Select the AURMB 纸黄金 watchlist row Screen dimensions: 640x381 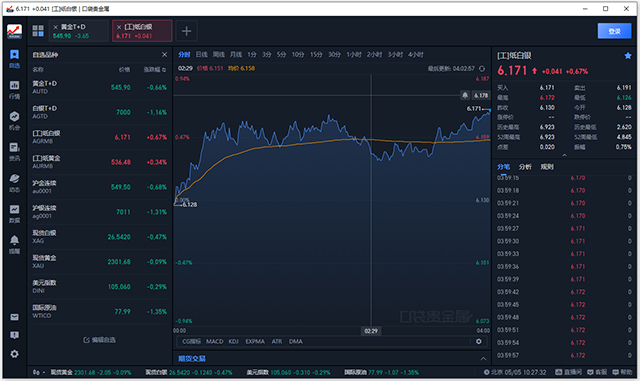tap(100, 162)
